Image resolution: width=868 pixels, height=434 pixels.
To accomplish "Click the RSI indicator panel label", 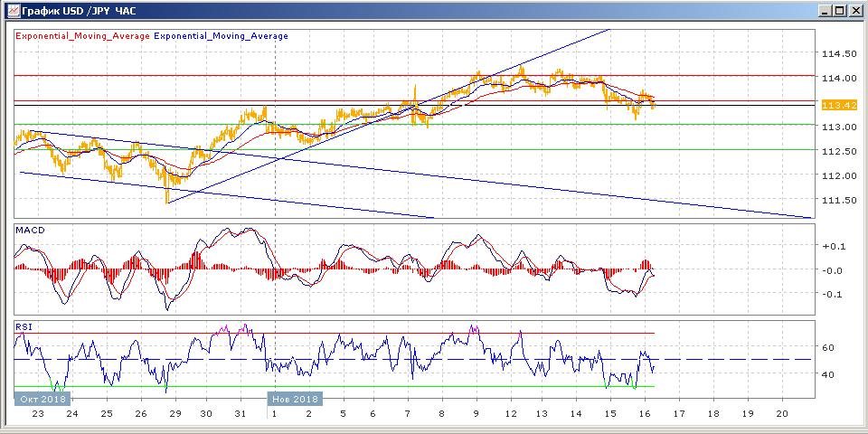I will tap(24, 327).
